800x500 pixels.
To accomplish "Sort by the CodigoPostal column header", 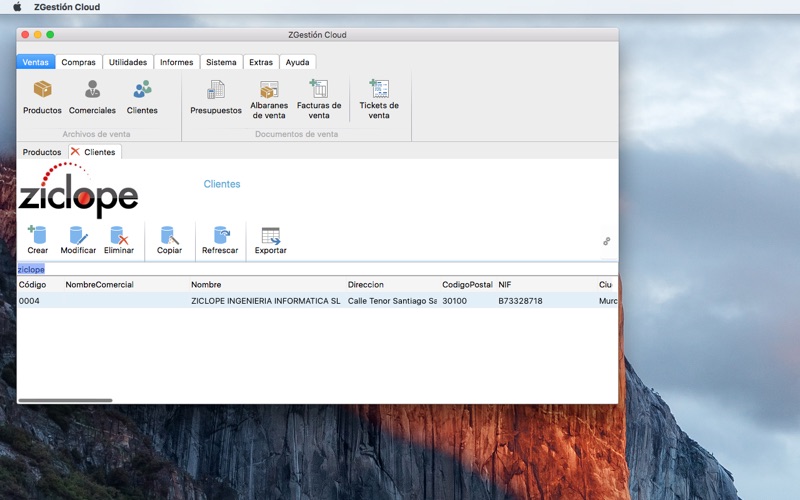I will pos(468,285).
